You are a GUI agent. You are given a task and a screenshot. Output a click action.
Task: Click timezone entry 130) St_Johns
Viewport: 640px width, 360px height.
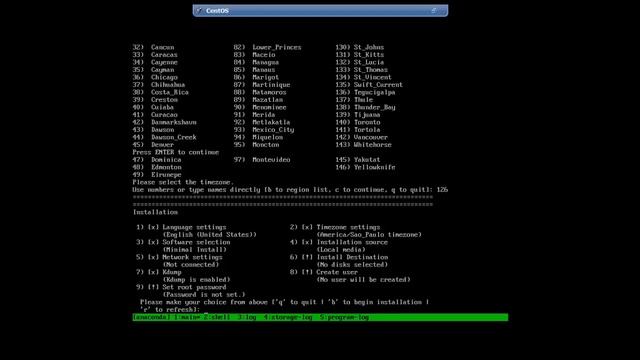click(360, 47)
